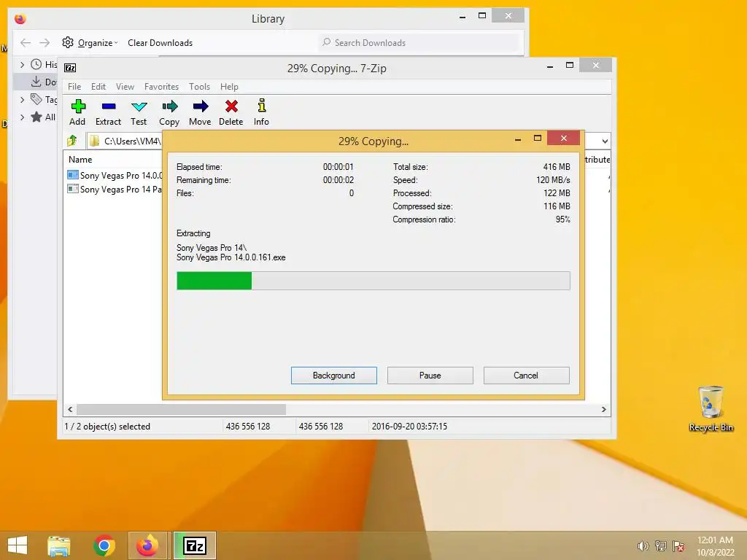Expand All Bookmarks tree item in Library
747x560 pixels.
click(22, 117)
